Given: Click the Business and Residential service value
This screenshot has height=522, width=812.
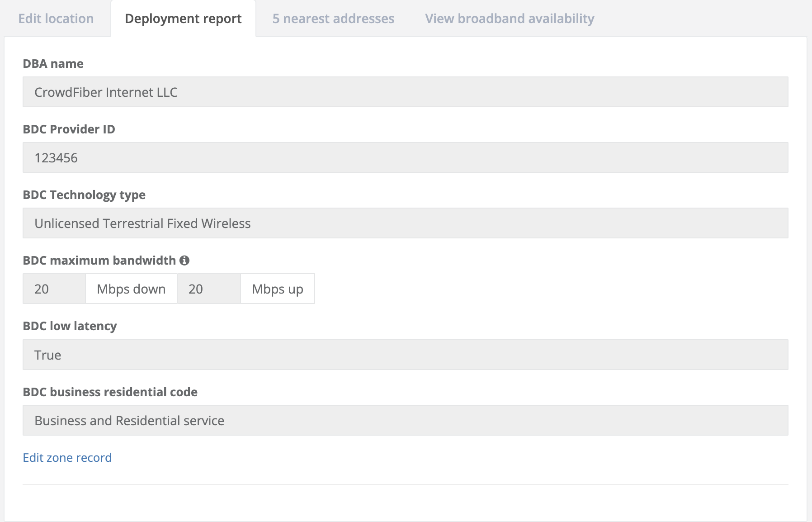Looking at the screenshot, I should [x=129, y=420].
